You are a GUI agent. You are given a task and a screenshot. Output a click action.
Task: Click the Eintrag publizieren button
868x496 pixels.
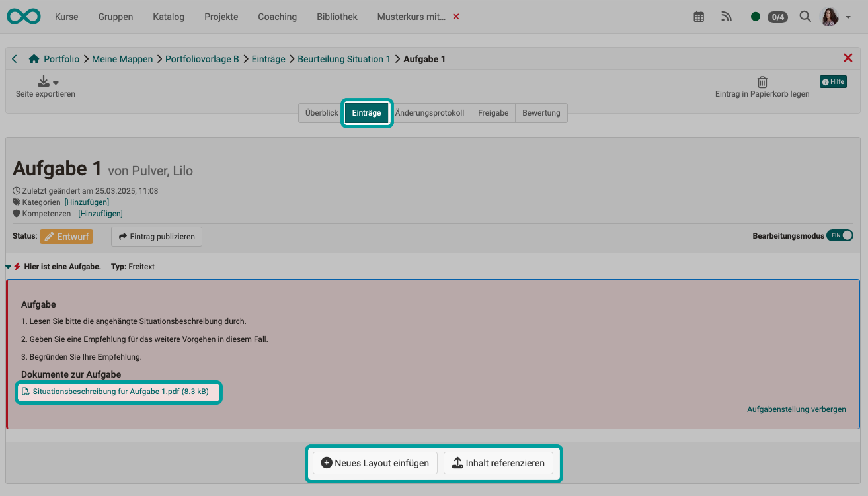pyautogui.click(x=156, y=236)
